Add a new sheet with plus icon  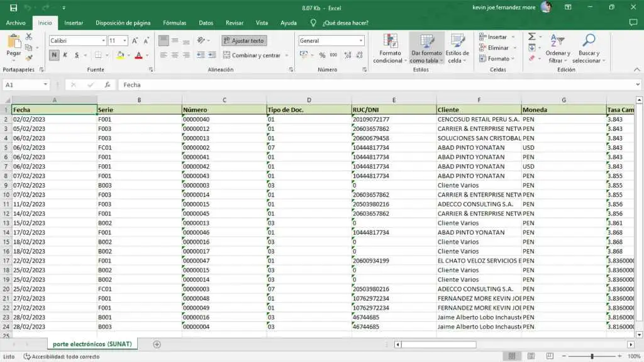tap(157, 344)
